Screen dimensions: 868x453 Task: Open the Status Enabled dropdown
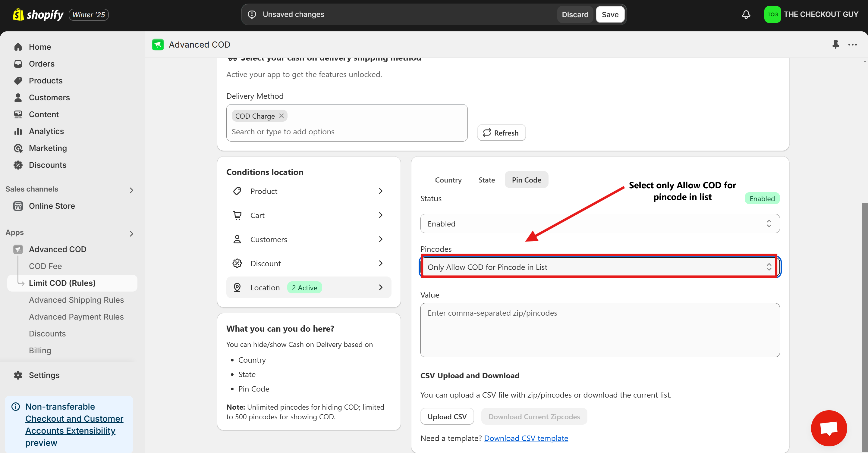(600, 223)
